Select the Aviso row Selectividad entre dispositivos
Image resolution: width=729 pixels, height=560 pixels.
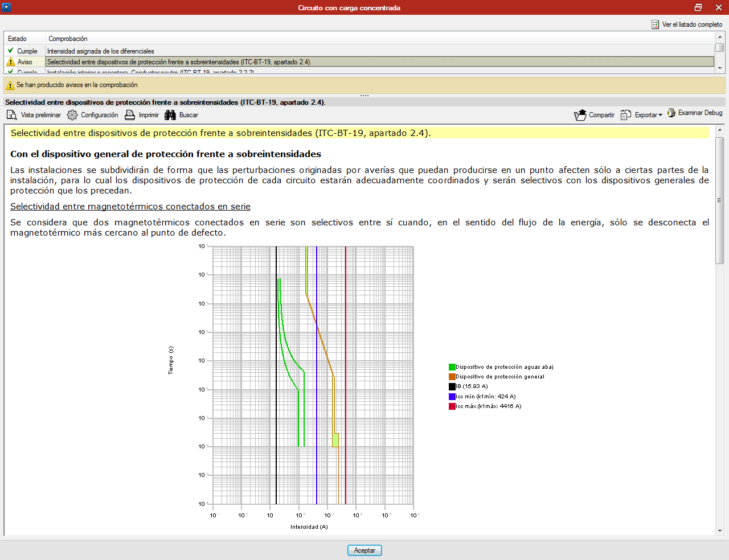[359, 62]
